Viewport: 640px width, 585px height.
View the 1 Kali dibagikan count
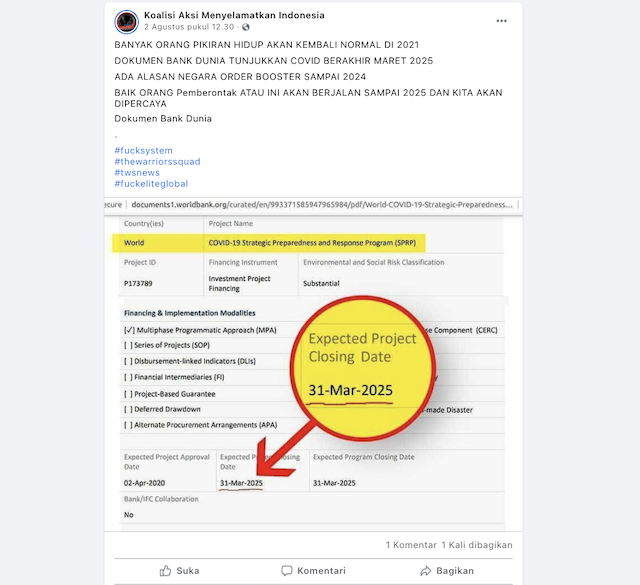tap(477, 545)
